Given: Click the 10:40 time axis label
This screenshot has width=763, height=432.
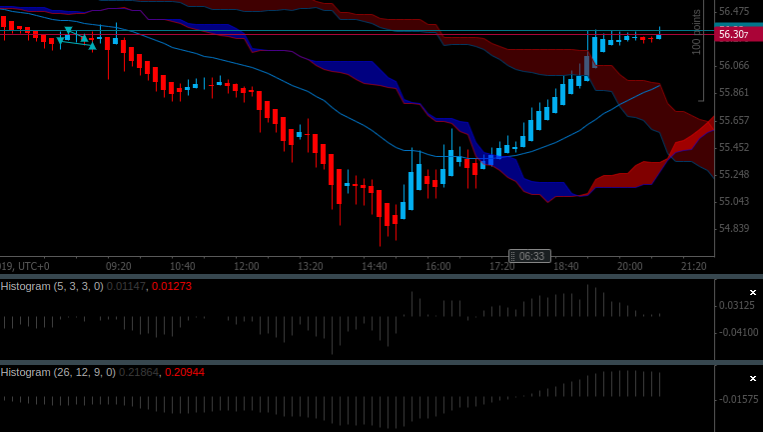Looking at the screenshot, I should tap(182, 266).
